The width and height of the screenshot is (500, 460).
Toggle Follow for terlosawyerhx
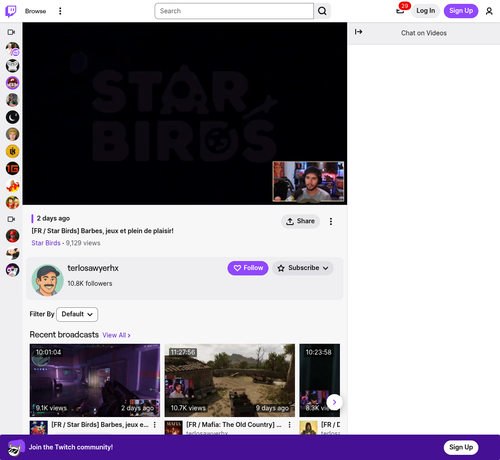[x=248, y=268]
